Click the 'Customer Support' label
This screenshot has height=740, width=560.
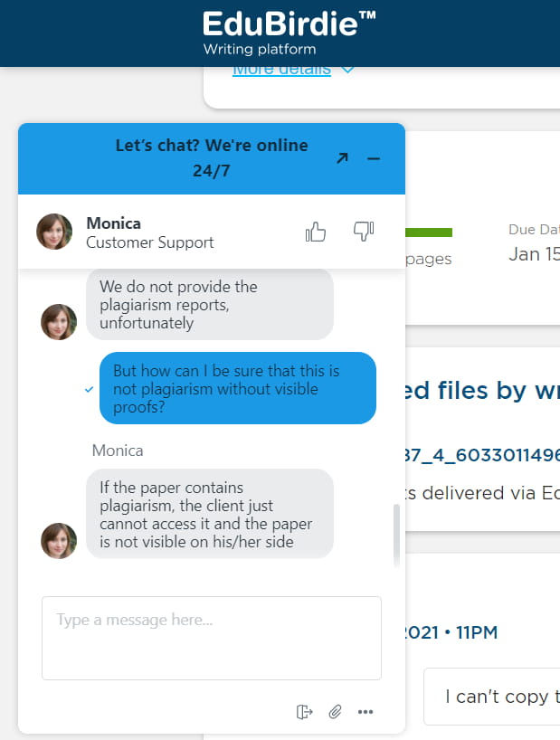(150, 242)
